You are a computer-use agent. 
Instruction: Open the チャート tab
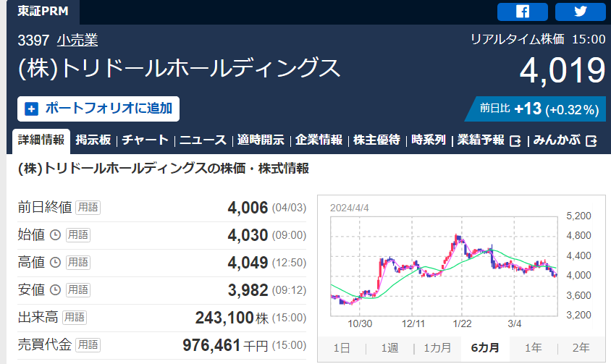(145, 140)
